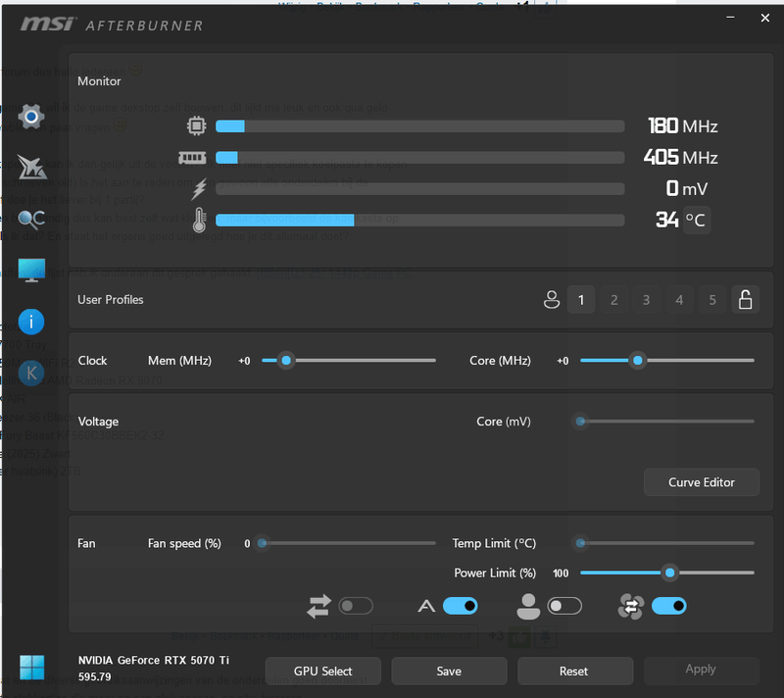Viewport: 784px width, 698px height.
Task: Click the user-defined fan person icon
Action: click(528, 607)
